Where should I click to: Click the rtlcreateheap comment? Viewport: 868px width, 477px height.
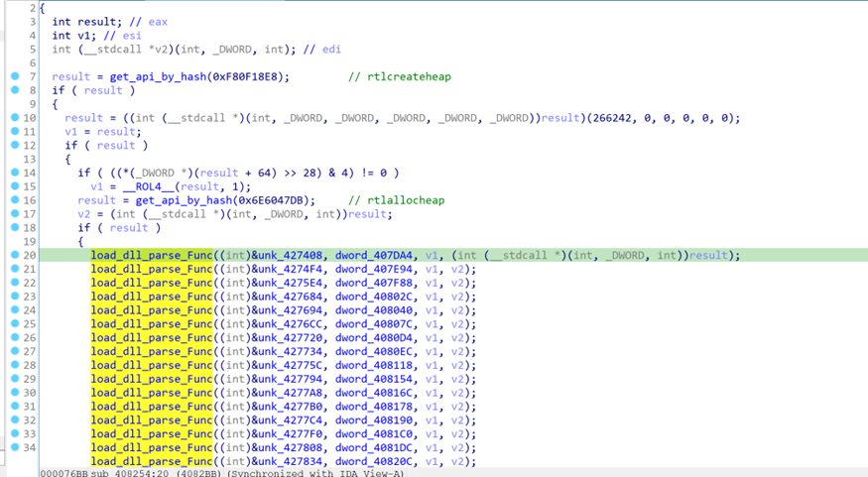pos(406,77)
